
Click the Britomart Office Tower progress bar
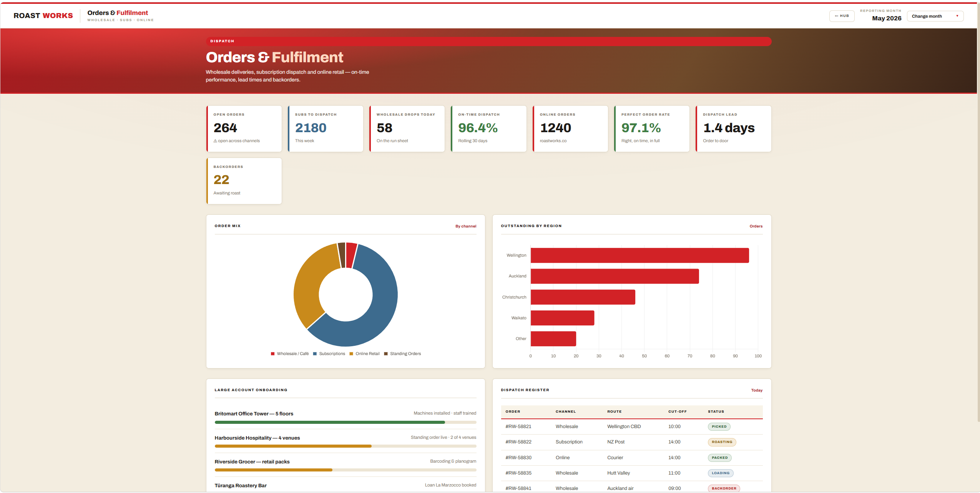(x=345, y=422)
